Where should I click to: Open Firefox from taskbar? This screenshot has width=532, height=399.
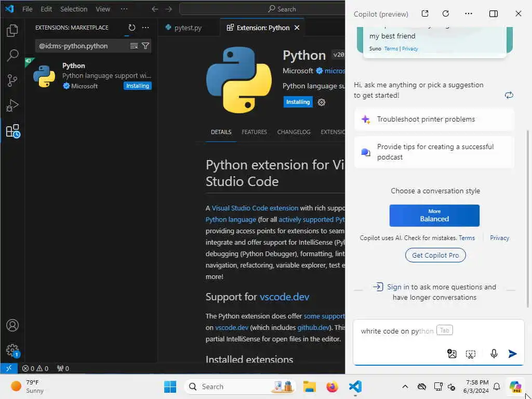332,387
